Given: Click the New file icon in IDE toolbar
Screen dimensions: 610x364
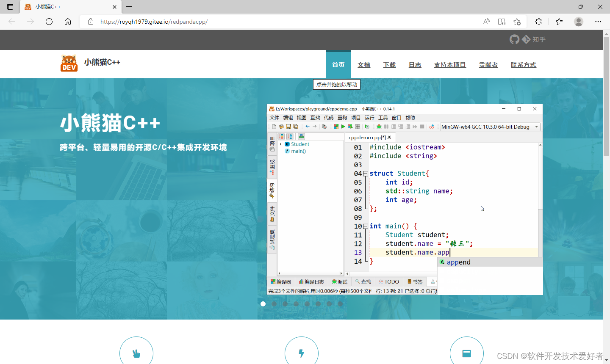Looking at the screenshot, I should 274,127.
